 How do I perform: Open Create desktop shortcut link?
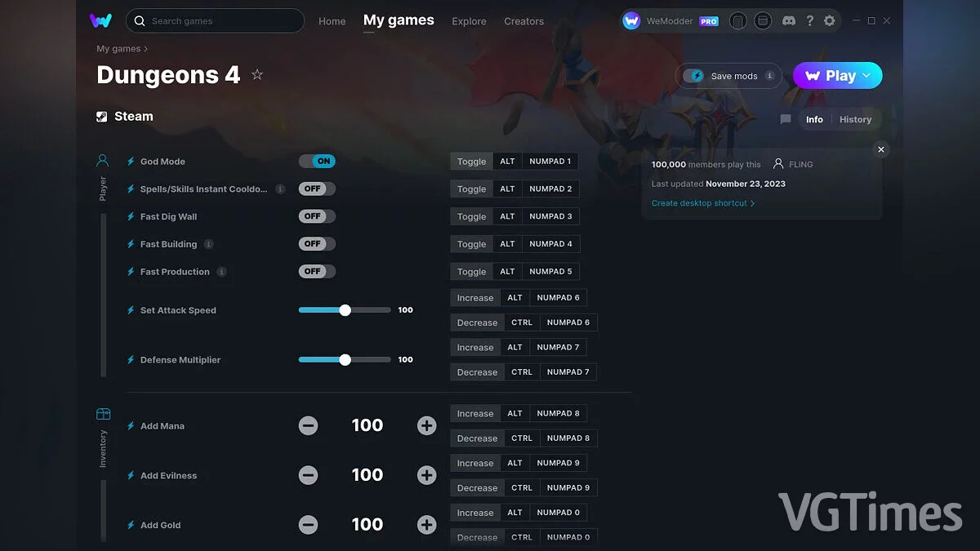tap(702, 203)
